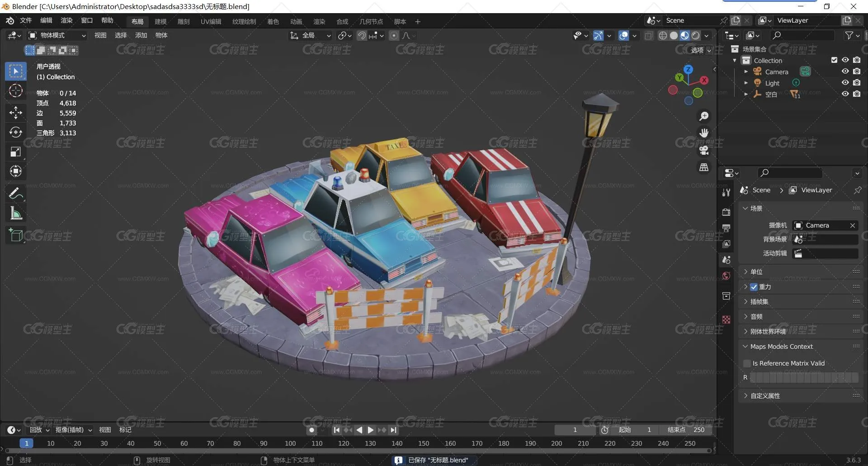This screenshot has width=868, height=466.
Task: Switch to rendered viewport shading
Action: point(696,36)
